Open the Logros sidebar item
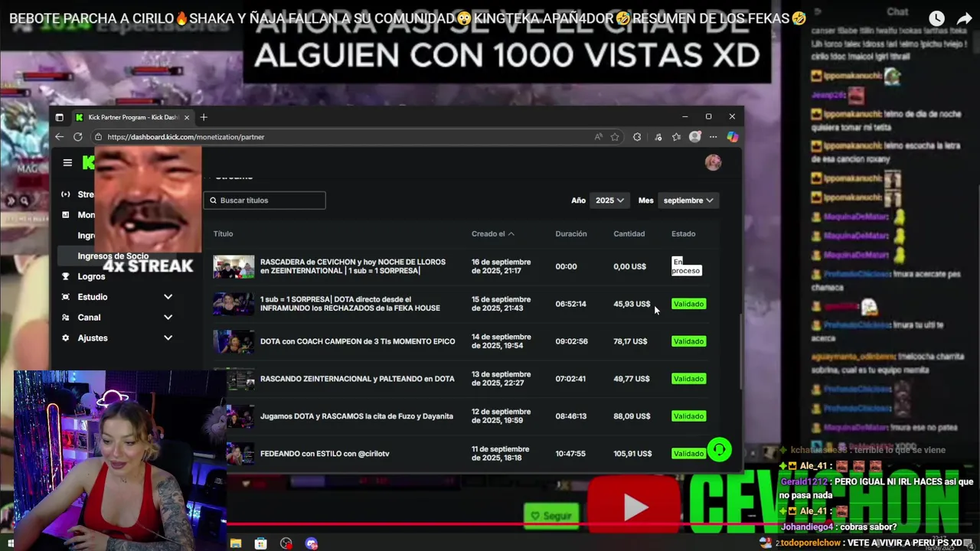 click(91, 276)
